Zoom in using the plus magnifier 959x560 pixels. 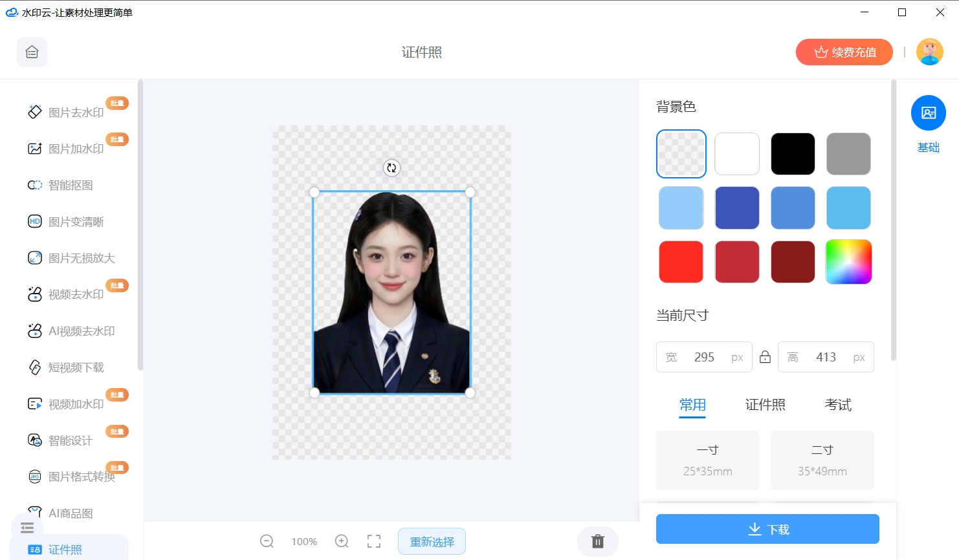pos(342,541)
